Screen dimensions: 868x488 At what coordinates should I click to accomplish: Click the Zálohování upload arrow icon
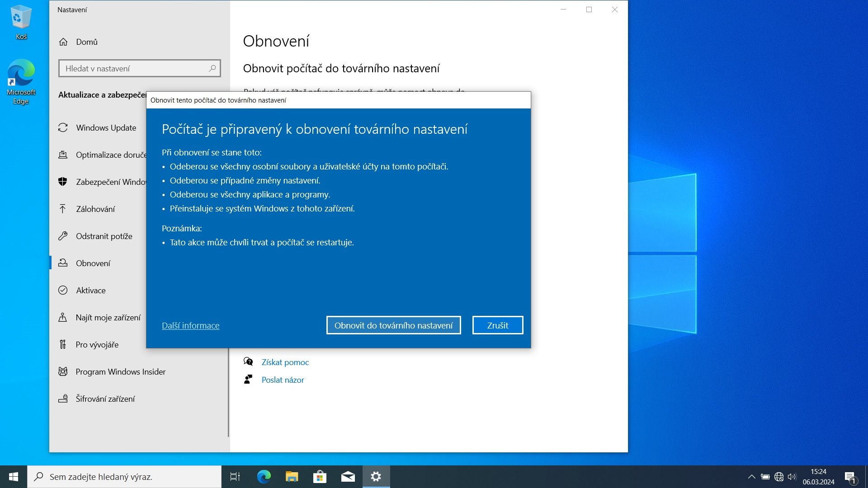[63, 209]
